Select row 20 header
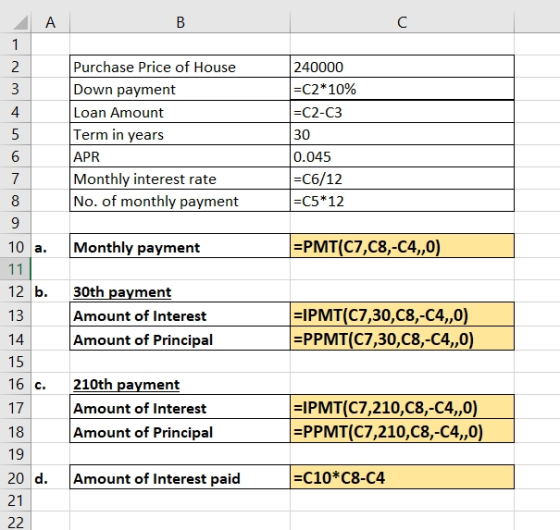This screenshot has height=530, width=560. pos(15,477)
